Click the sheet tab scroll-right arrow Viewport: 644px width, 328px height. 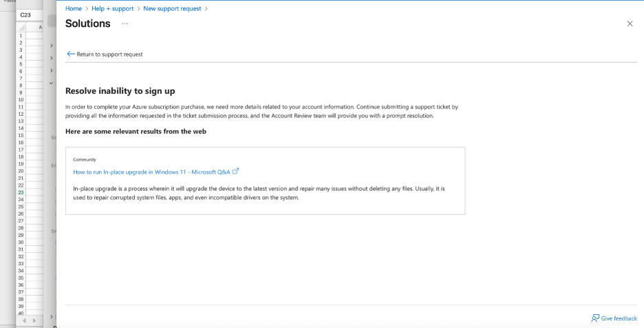[x=34, y=320]
